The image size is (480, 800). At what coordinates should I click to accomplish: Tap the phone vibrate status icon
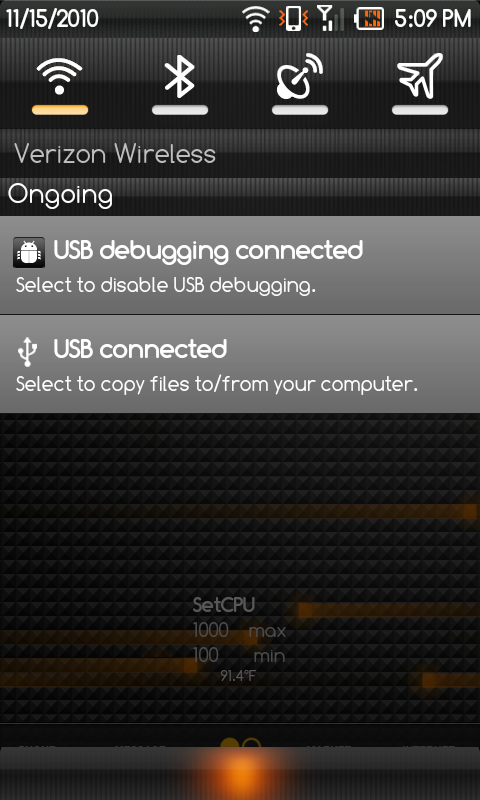[293, 18]
